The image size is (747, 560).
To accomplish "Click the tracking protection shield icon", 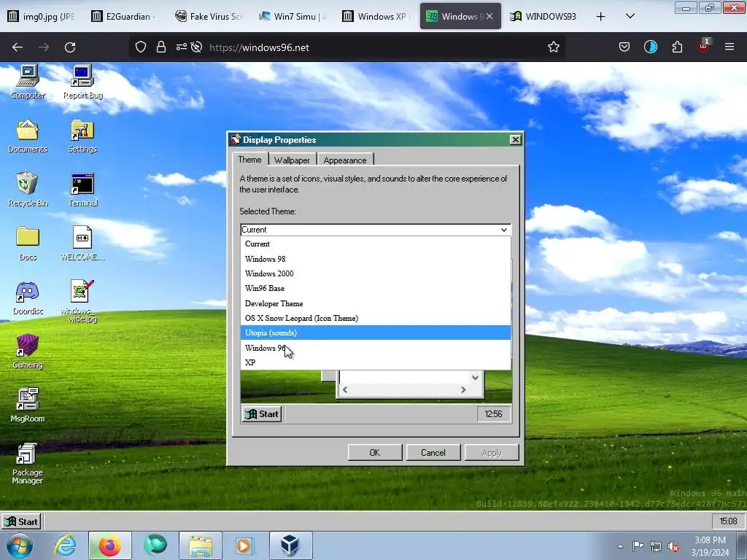I will [141, 47].
